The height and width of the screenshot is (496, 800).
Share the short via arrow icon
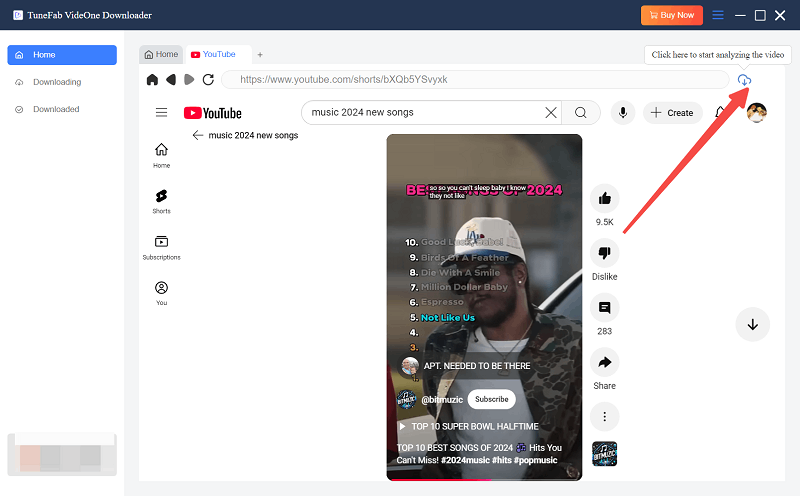(x=605, y=362)
